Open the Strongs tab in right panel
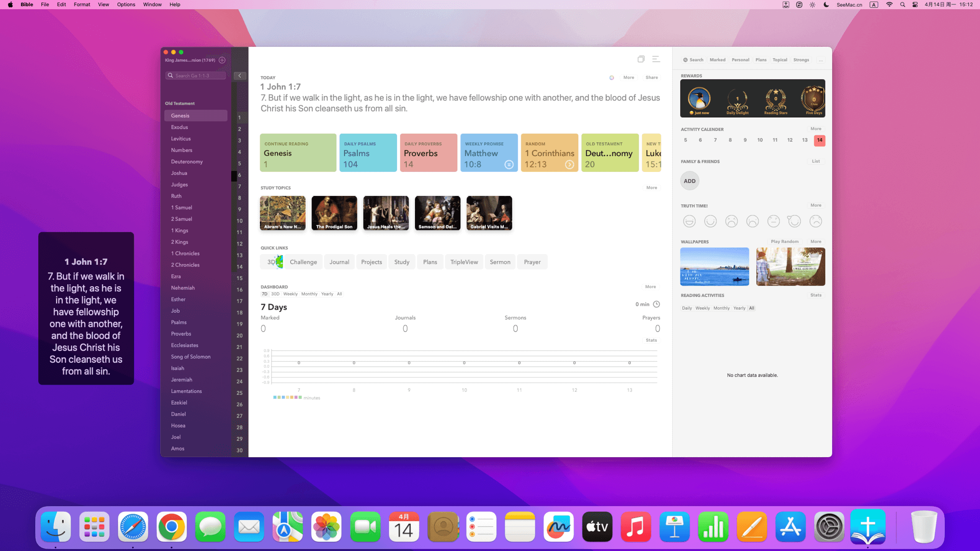 [801, 60]
